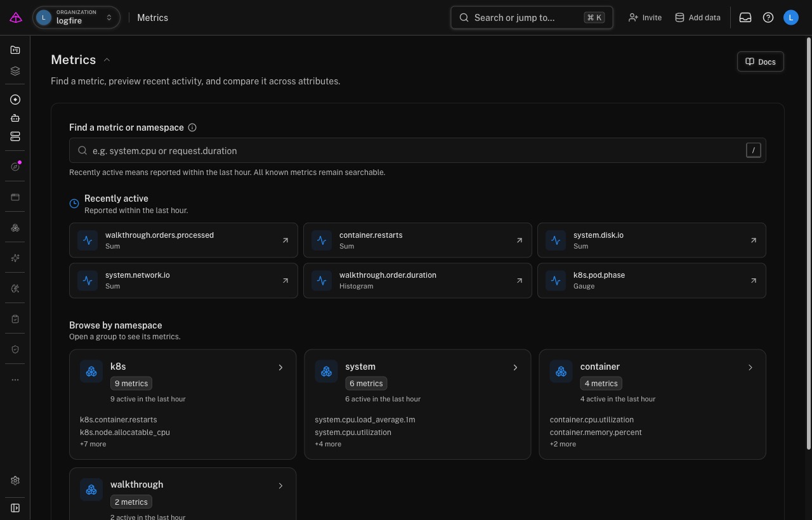Viewport: 812px width, 520px height.
Task: Open the robot icon in the sidebar
Action: click(15, 118)
